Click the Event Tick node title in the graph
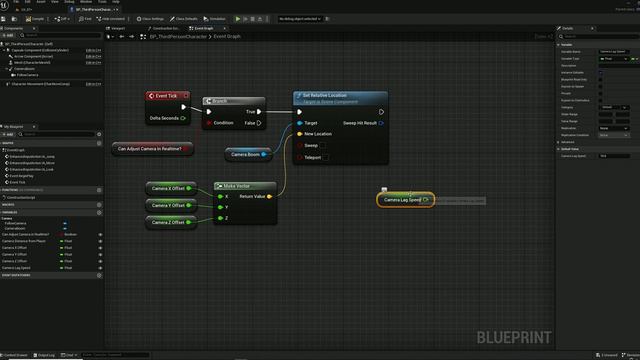This screenshot has width=640, height=360. tap(166, 96)
